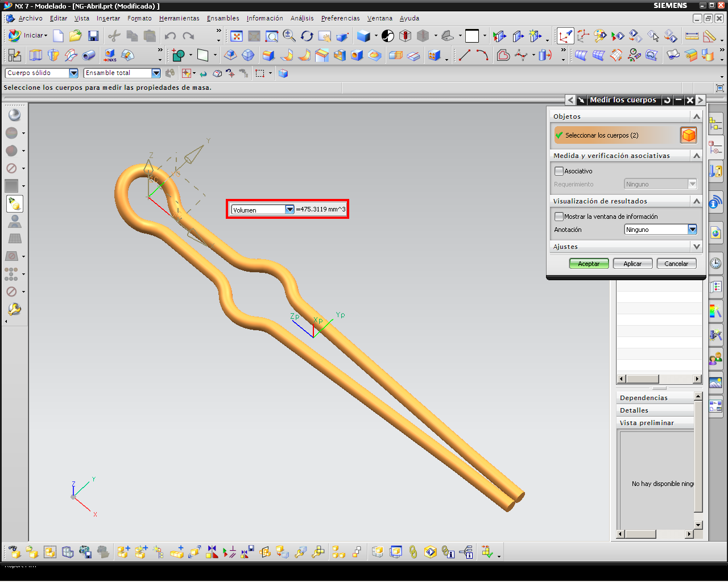The width and height of the screenshot is (728, 582).
Task: Click the half-black circle shading icon
Action: click(x=388, y=36)
